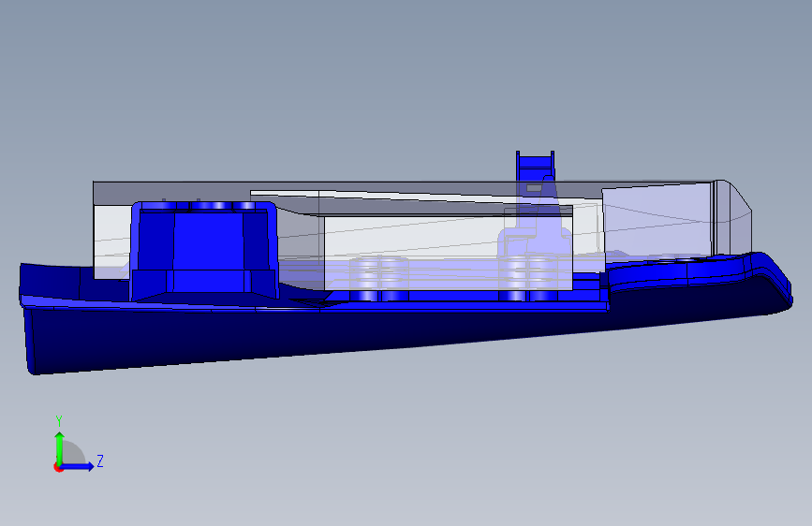Viewport: 812px width, 526px height.
Task: Pick the transparent end cap on the right
Action: pos(734,217)
